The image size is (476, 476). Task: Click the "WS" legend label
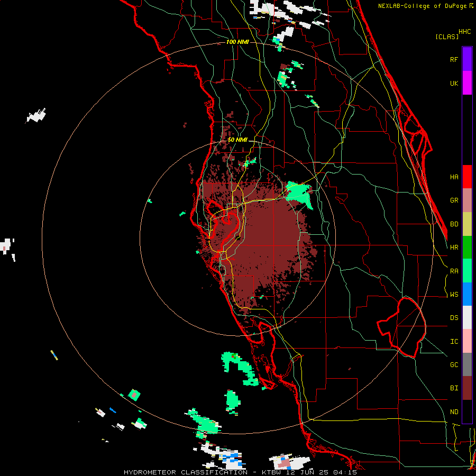(x=454, y=295)
